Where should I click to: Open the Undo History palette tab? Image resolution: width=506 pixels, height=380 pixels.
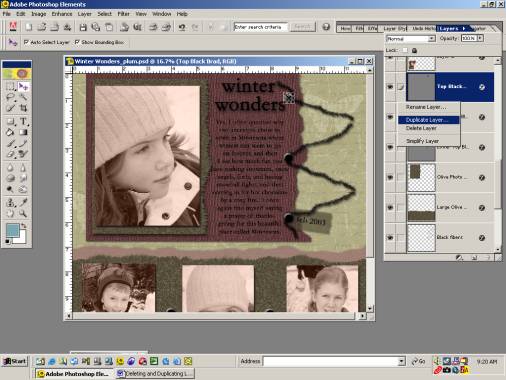point(423,29)
